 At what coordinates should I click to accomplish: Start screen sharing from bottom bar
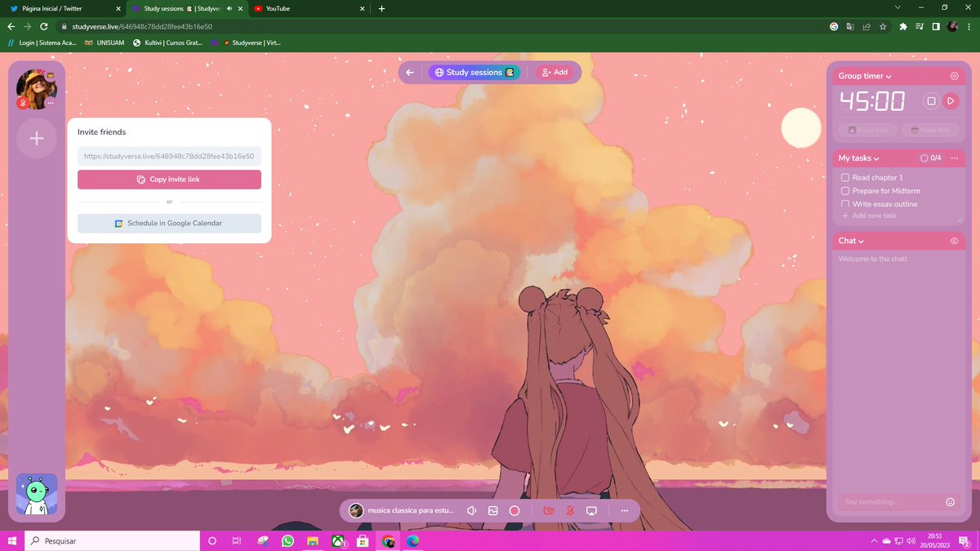click(592, 511)
